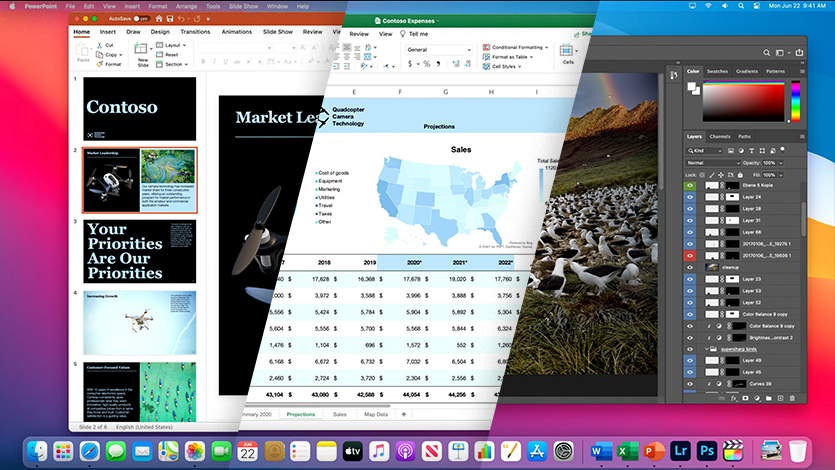This screenshot has width=835, height=470.
Task: Select slide 3 Your Priorities thumbnail
Action: 140,251
